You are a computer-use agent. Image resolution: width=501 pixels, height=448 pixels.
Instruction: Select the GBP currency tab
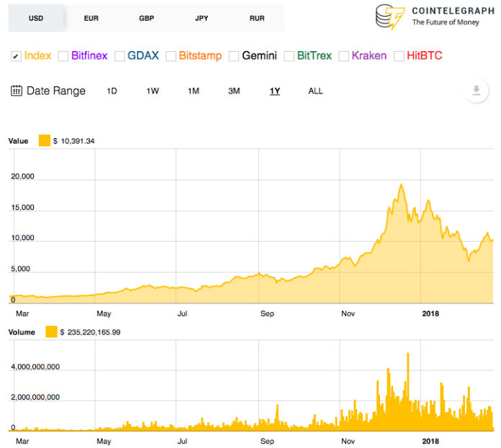[x=147, y=17]
